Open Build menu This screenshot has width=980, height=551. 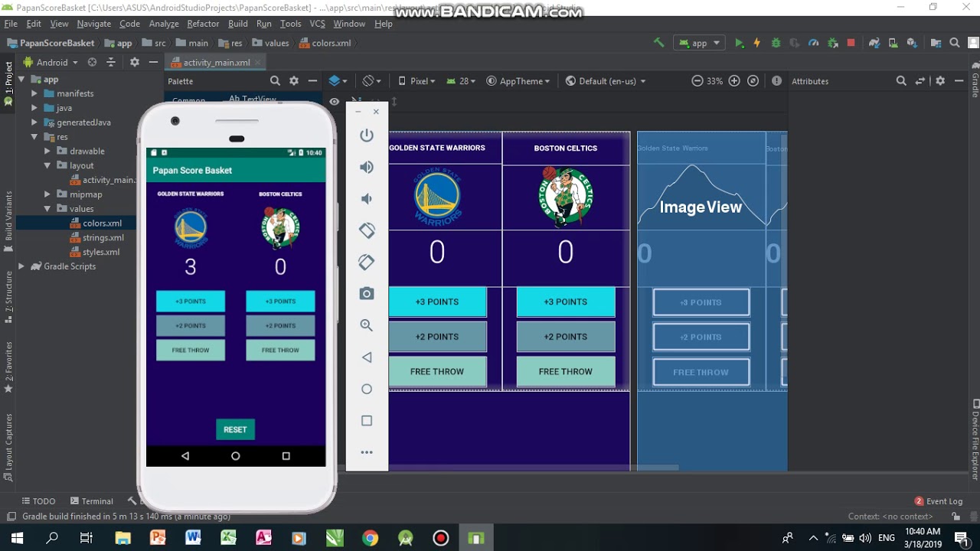238,24
